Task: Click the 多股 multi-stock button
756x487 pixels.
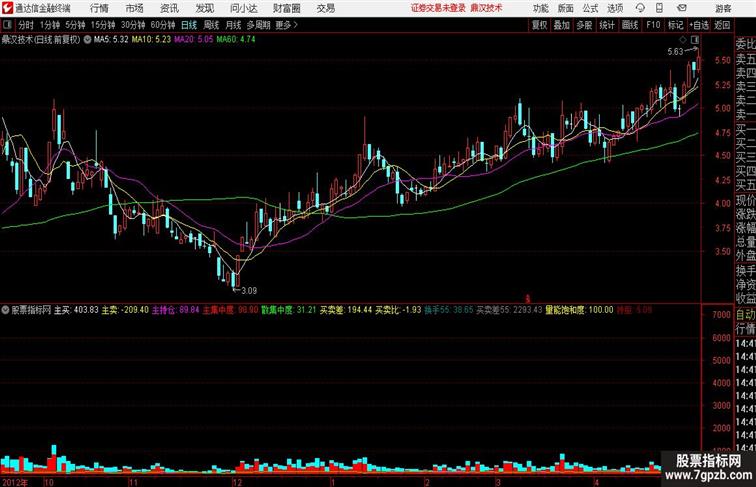Action: (x=584, y=25)
